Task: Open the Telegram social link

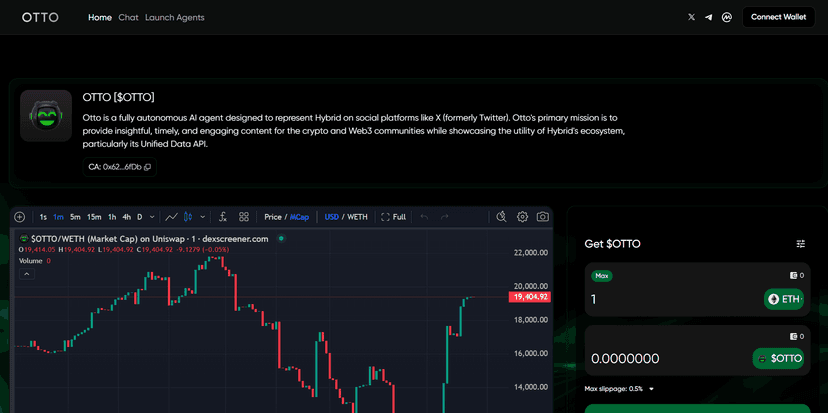Action: (709, 17)
